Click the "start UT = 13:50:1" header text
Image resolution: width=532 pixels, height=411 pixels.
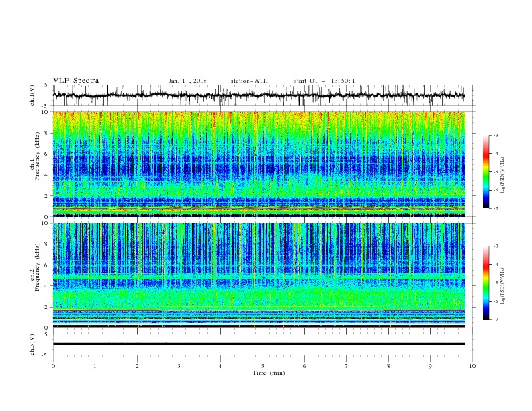pyautogui.click(x=324, y=81)
